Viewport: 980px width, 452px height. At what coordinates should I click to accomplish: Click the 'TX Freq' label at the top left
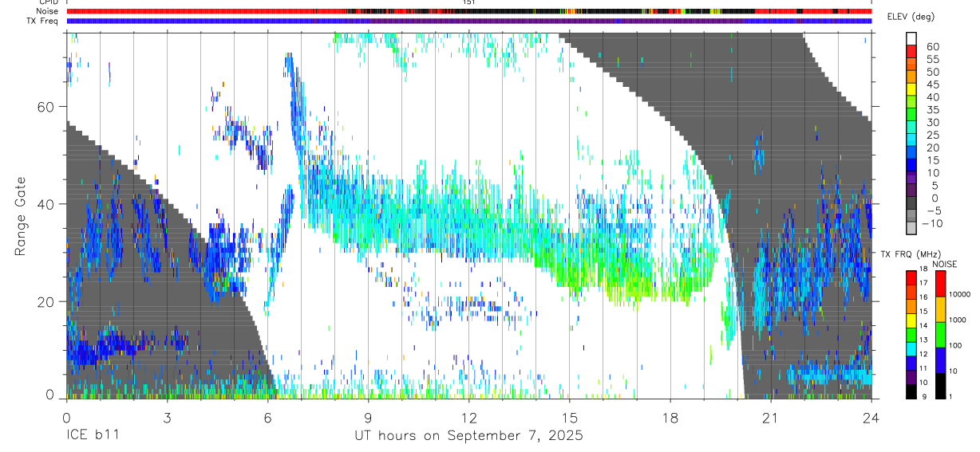coord(44,21)
